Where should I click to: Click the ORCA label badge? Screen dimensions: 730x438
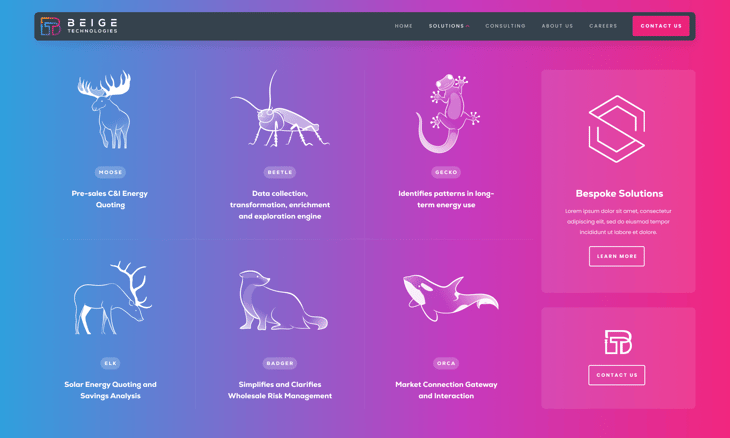click(x=446, y=363)
